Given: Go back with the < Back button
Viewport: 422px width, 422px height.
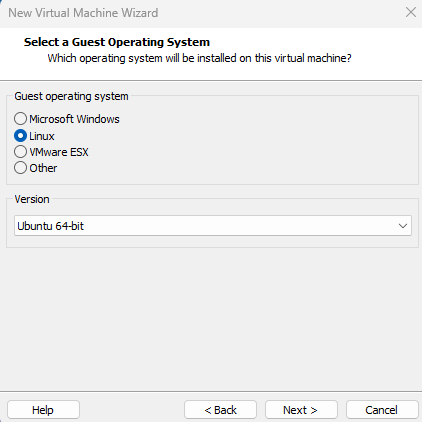Looking at the screenshot, I should [x=220, y=410].
